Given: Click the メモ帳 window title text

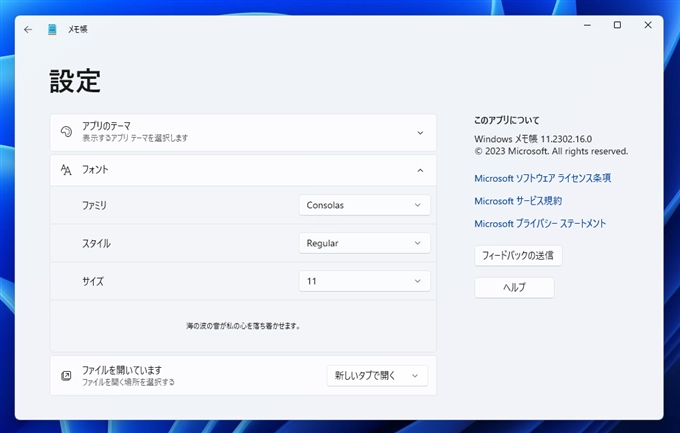Looking at the screenshot, I should click(78, 30).
